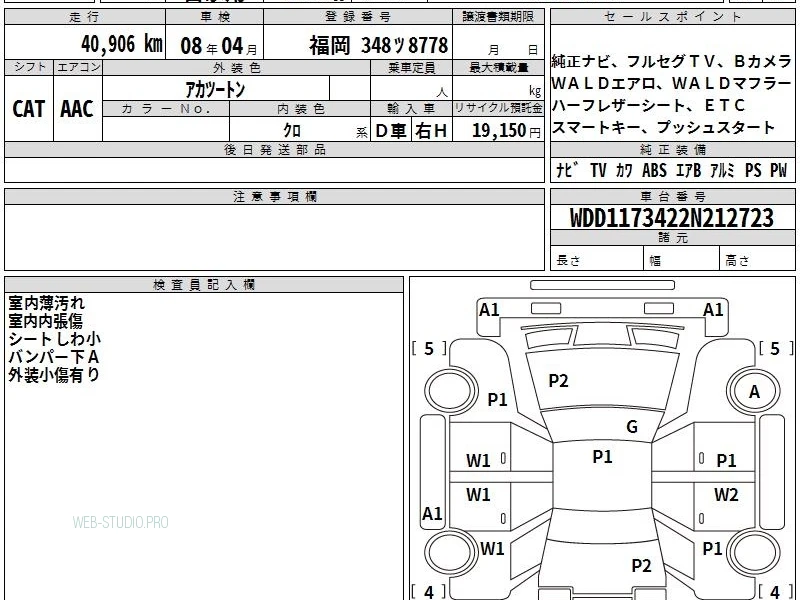Click the シフト header
The image size is (800, 600).
[x=29, y=67]
